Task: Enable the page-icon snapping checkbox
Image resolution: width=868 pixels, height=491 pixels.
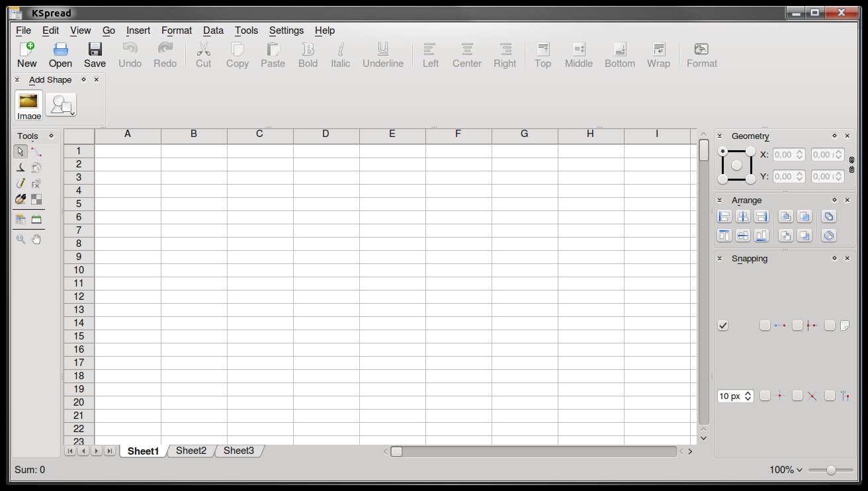Action: 830,326
